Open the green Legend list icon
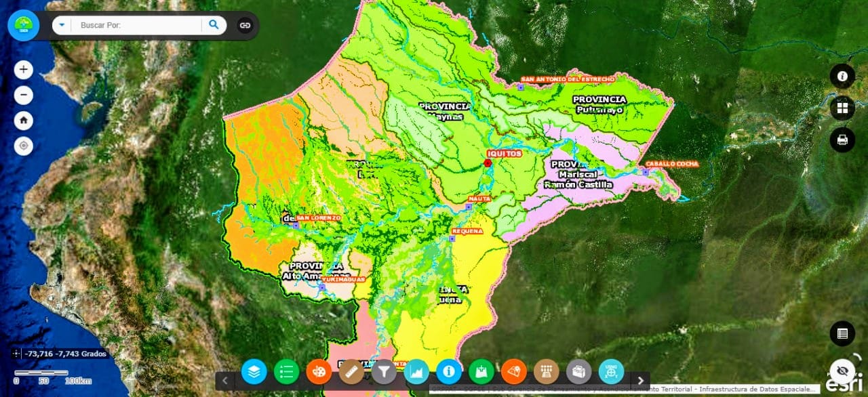Viewport: 868px width, 397px height. click(x=287, y=371)
